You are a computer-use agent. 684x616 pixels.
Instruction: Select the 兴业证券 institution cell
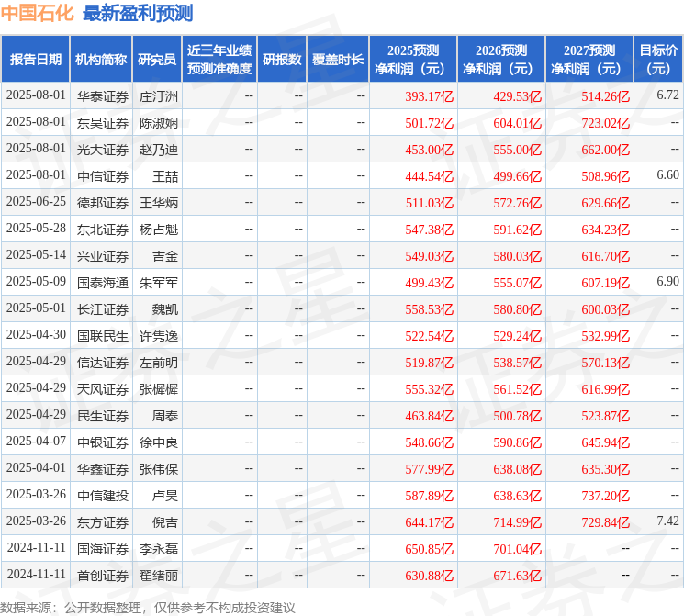103,256
